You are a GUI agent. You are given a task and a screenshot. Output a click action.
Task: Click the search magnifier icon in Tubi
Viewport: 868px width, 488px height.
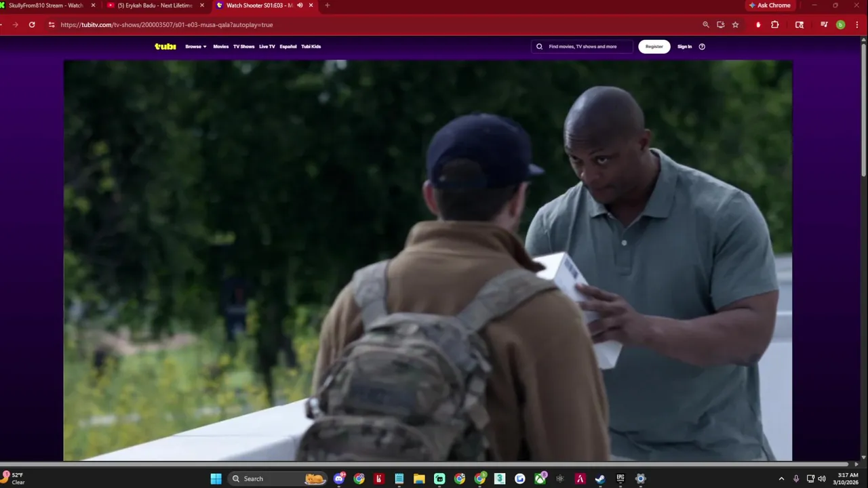pos(540,47)
